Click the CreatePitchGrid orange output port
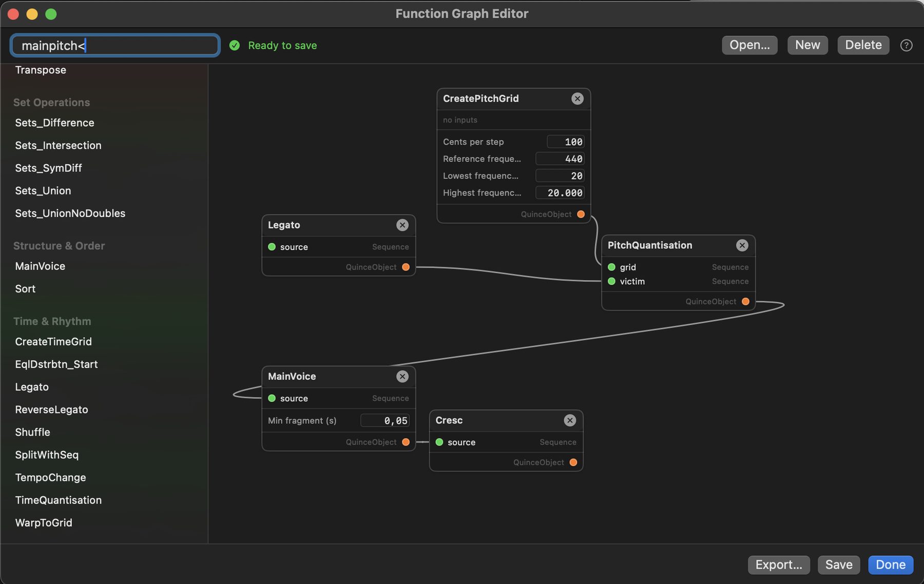924x584 pixels. point(581,214)
